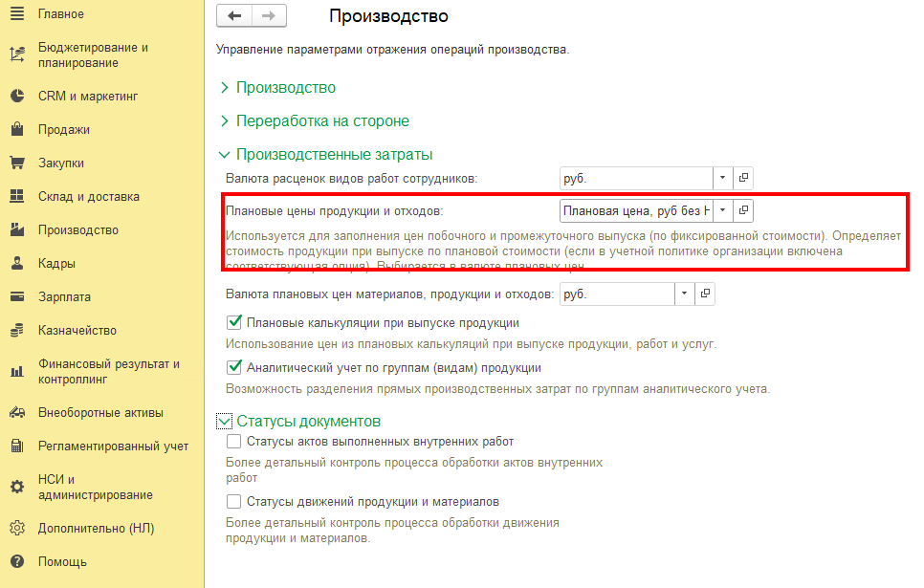
Task: Open dropdown for Валюта плановых цен материалов
Action: (684, 294)
